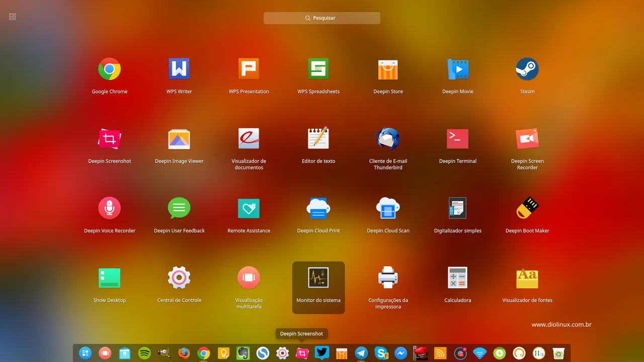The width and height of the screenshot is (644, 362).
Task: Launch Digitalizador simples
Action: 458,208
